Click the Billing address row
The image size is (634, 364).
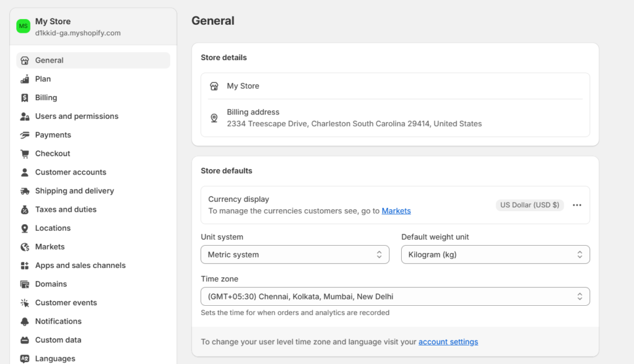point(395,118)
